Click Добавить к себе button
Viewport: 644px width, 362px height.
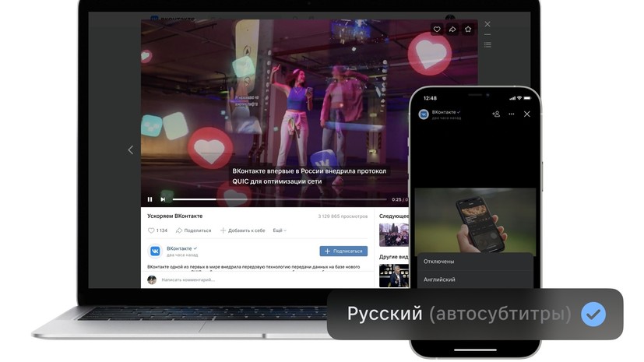click(243, 230)
